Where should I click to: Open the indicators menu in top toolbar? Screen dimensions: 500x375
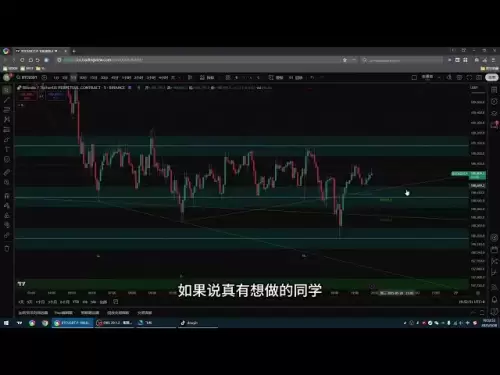click(207, 77)
